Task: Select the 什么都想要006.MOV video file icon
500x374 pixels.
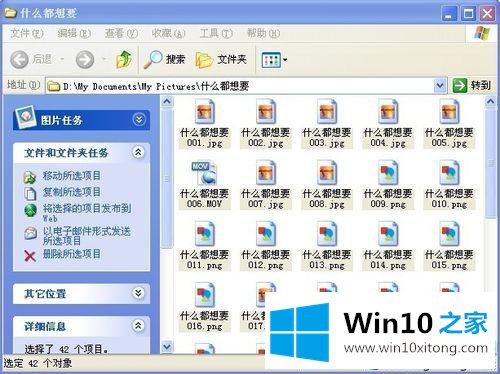Action: click(204, 173)
